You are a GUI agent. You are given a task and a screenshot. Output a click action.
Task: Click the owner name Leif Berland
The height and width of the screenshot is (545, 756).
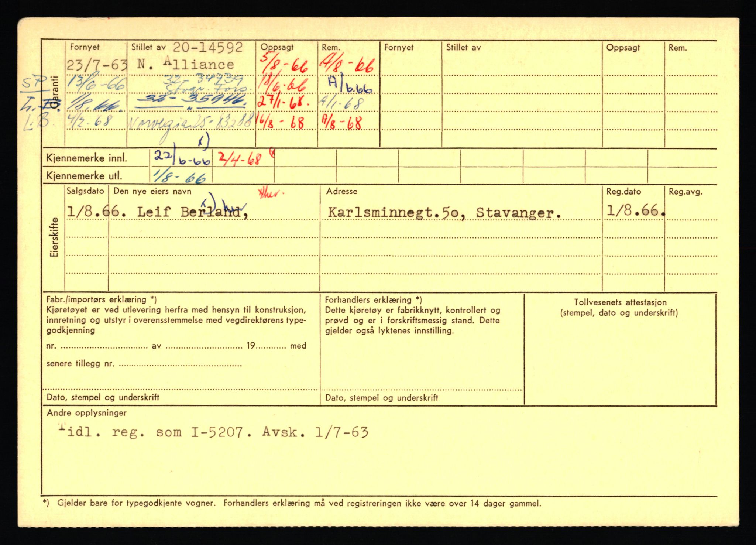pos(192,212)
